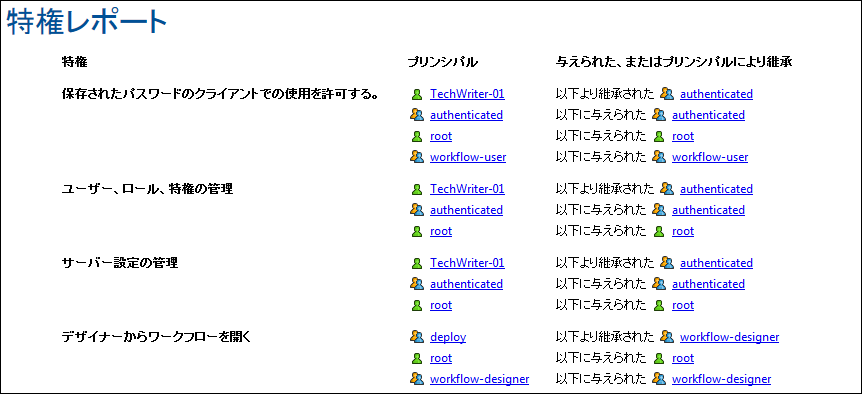This screenshot has width=862, height=394.
Task: Click privilege name サーバー設定の管理
Action: (x=120, y=263)
